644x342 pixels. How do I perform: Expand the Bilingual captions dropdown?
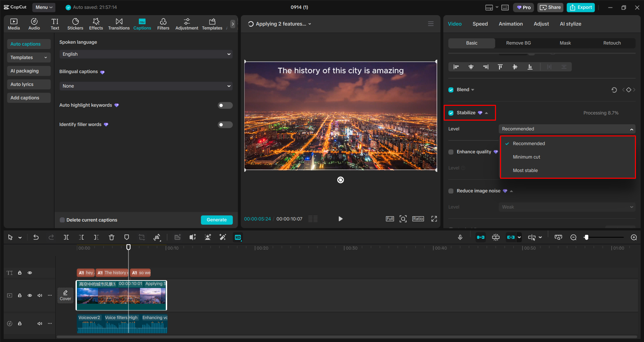pos(146,86)
